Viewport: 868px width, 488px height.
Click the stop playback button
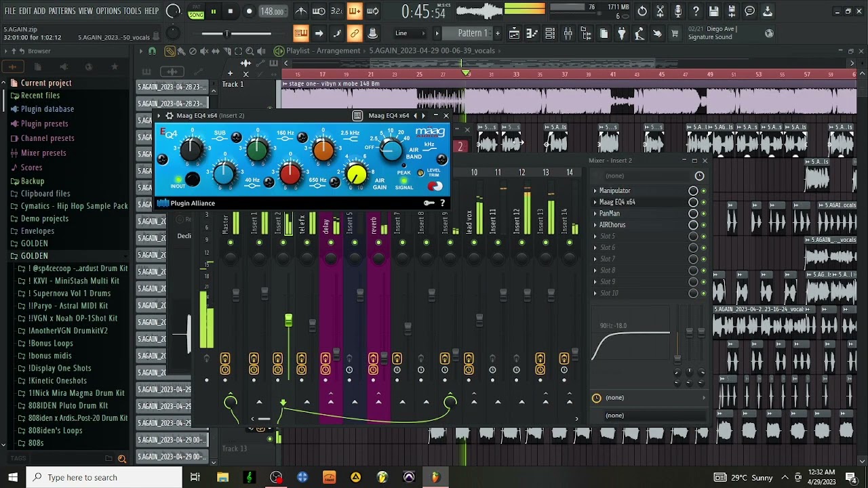(x=231, y=11)
